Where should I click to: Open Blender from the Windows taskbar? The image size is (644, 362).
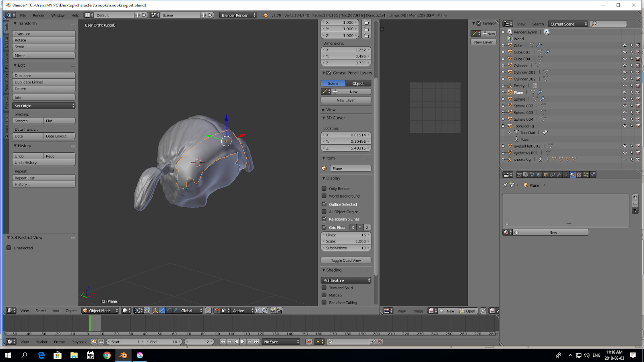(x=123, y=355)
